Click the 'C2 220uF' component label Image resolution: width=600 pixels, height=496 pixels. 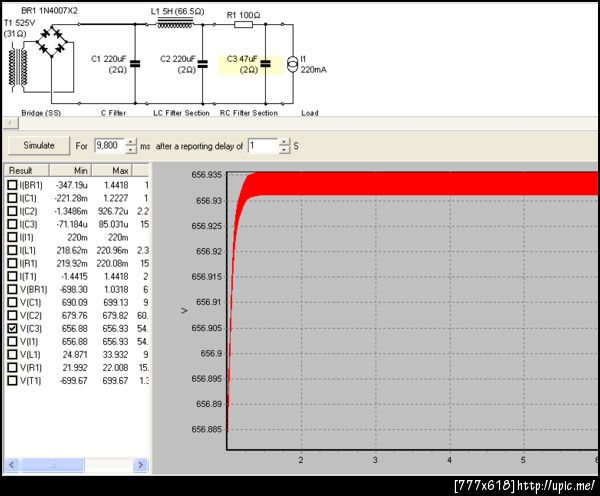[177, 59]
